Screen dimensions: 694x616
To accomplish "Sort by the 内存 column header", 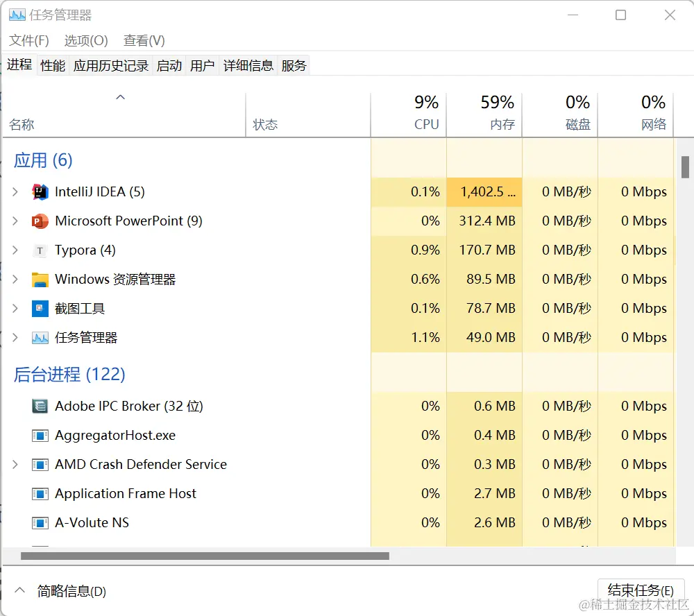I will [484, 114].
